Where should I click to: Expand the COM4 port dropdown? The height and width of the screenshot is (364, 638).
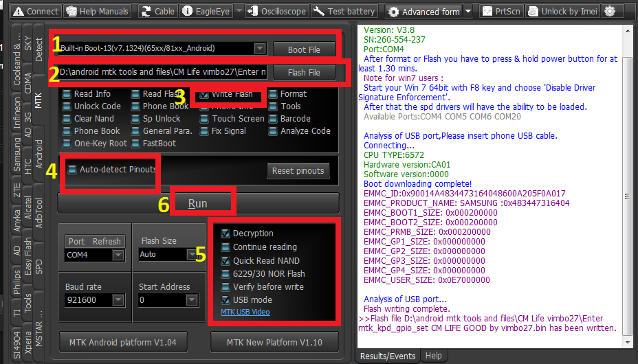click(x=118, y=255)
